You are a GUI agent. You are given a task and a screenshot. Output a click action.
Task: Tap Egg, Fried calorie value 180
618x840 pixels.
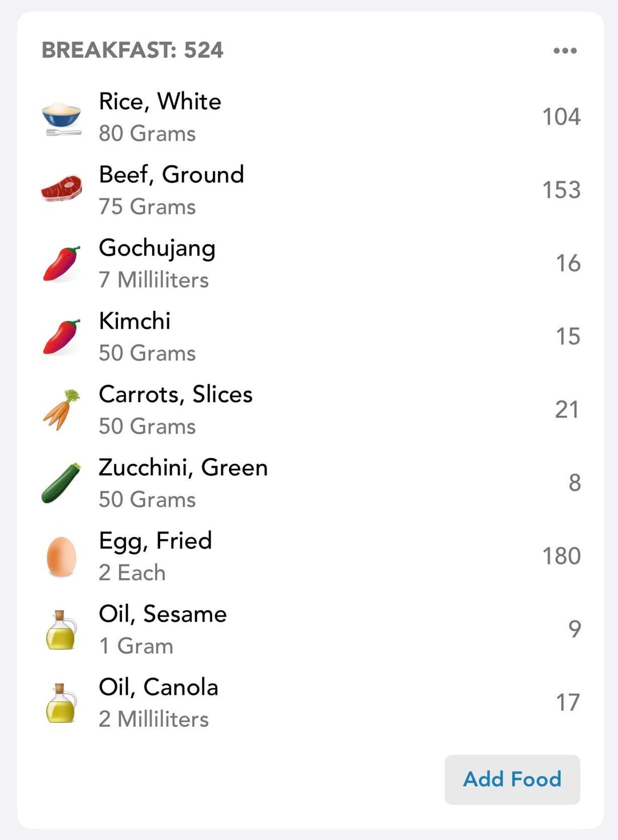coord(561,556)
